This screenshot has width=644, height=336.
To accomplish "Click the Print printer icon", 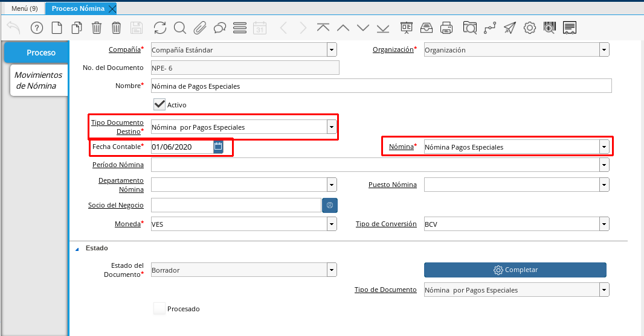I will pos(446,28).
